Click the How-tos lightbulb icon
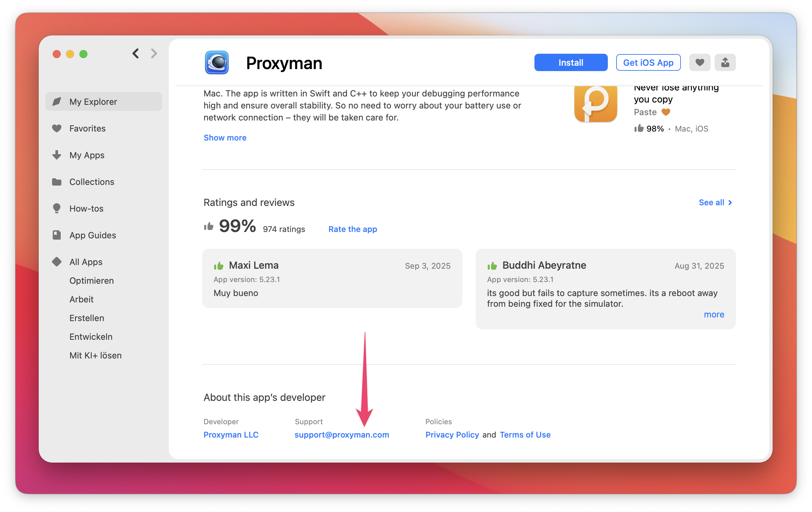The image size is (812, 512). [57, 208]
